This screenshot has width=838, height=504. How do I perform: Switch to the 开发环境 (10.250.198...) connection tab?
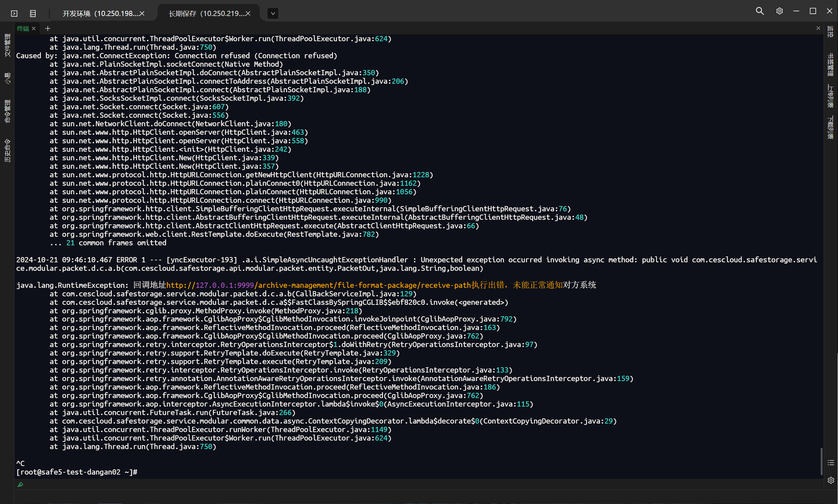[x=100, y=14]
